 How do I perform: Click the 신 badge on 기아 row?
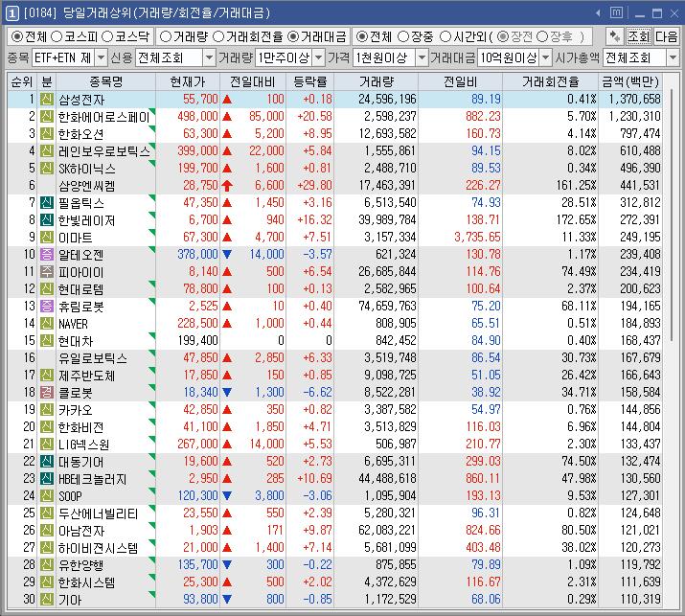[x=47, y=600]
